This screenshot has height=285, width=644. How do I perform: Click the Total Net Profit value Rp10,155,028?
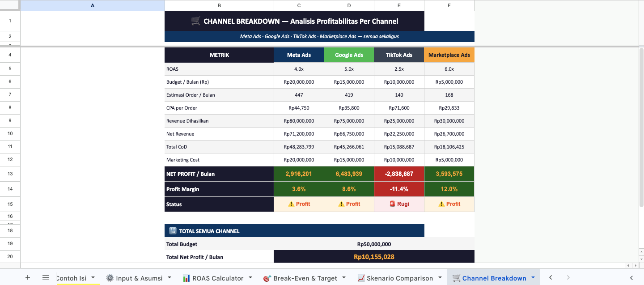tap(374, 257)
